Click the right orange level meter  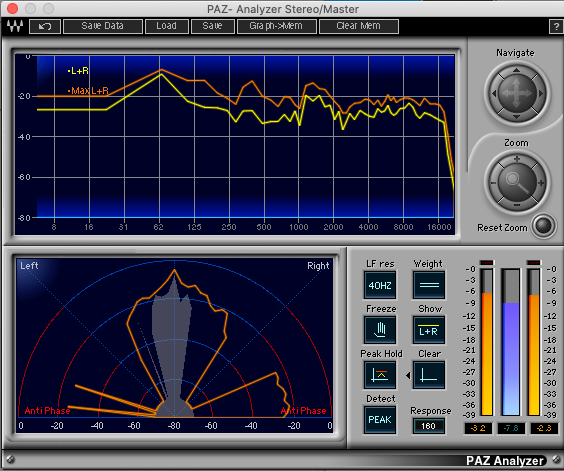click(534, 343)
